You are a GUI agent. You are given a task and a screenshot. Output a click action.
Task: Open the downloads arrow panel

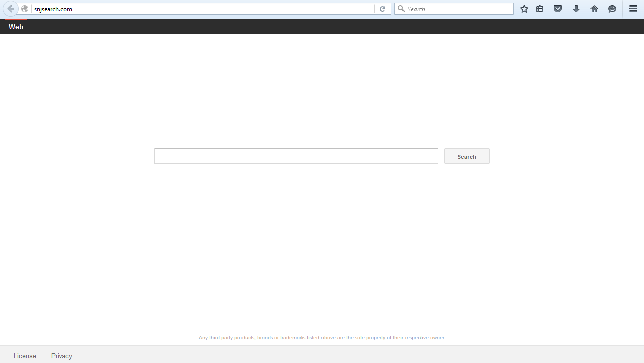coord(576,9)
